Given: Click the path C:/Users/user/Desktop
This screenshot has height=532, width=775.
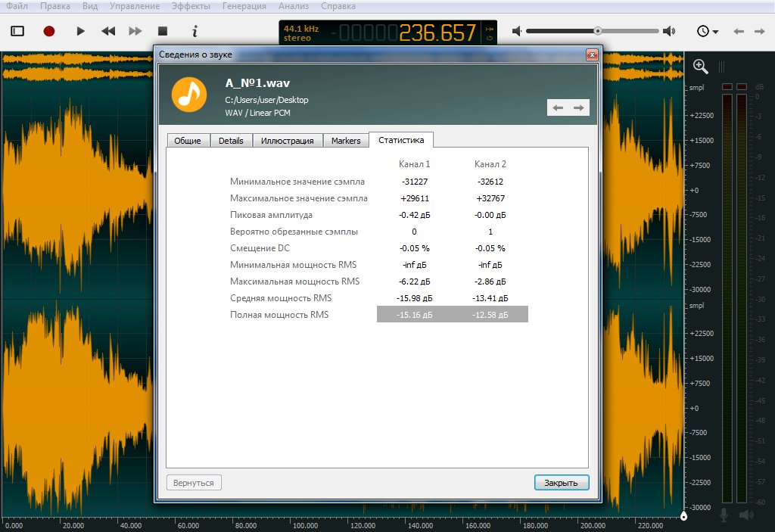Looking at the screenshot, I should tap(266, 100).
